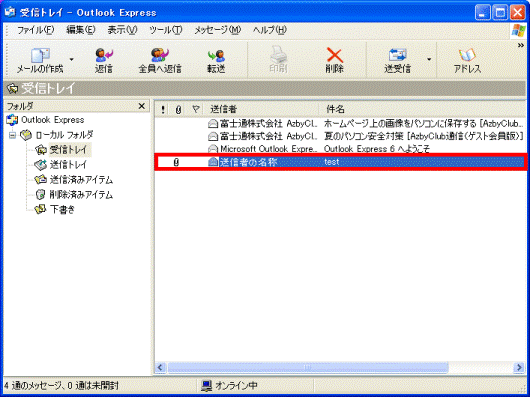Open the 表示(V) menu

click(122, 30)
